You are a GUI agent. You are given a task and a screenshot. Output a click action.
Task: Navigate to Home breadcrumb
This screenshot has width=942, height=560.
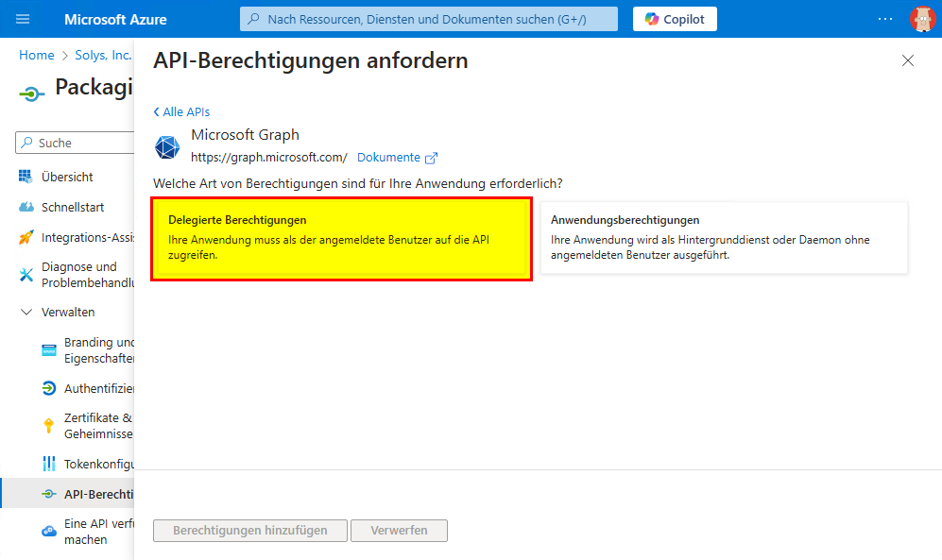tap(37, 55)
